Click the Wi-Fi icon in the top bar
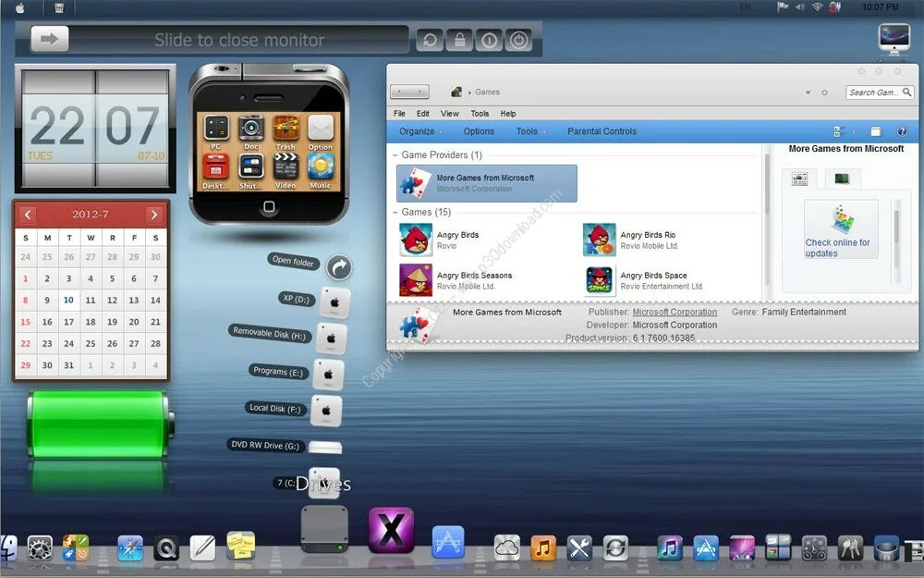Viewport: 924px width, 578px height. [x=817, y=7]
